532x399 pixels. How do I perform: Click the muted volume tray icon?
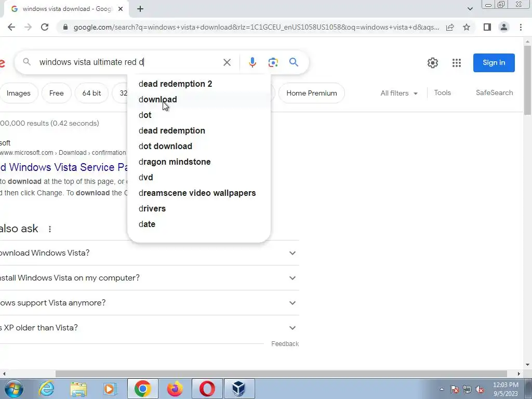click(480, 389)
